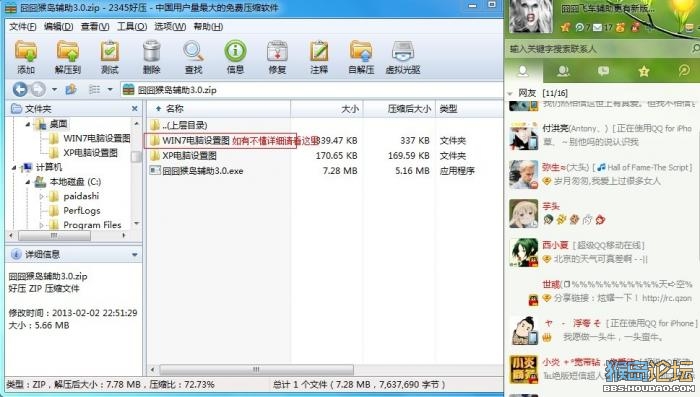Expand the paidashi folder node
700x397 pixels.
pos(42,196)
